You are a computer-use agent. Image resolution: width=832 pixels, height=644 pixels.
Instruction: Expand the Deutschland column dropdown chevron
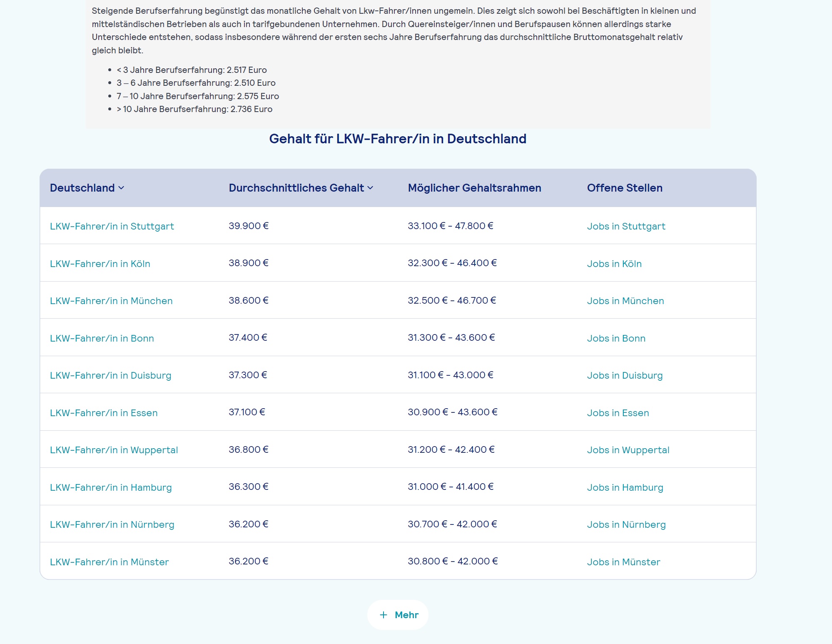pyautogui.click(x=121, y=188)
